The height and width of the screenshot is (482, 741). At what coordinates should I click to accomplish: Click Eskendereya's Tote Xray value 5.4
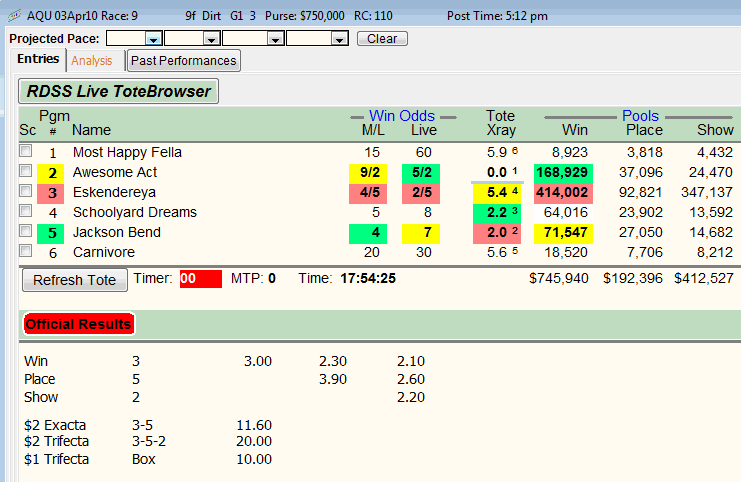tap(498, 193)
